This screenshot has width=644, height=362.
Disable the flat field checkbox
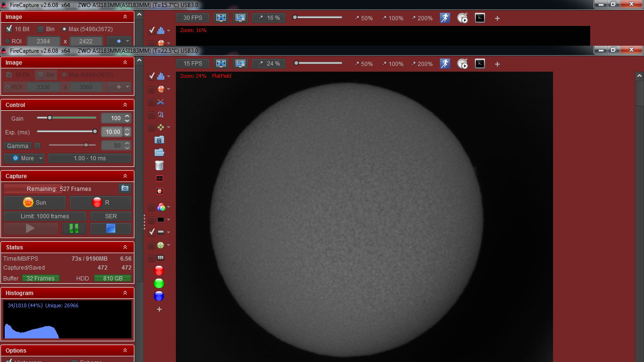[x=152, y=232]
